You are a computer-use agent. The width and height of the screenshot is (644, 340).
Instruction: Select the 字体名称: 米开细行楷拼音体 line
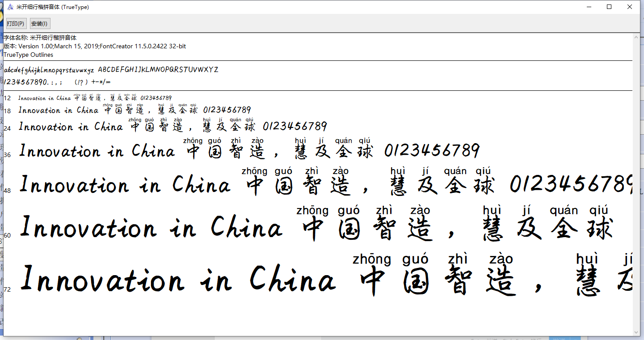[40, 38]
